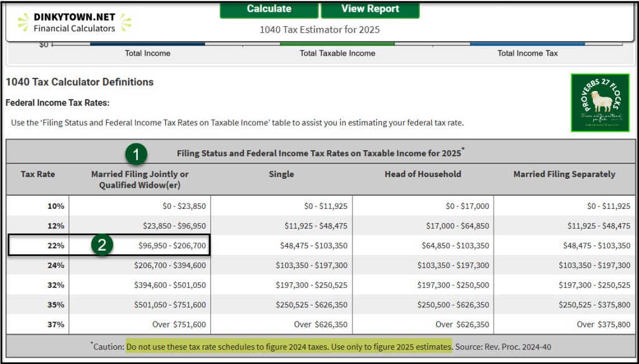
Task: Click the 1040 Tax Estimator for 2025 title
Action: point(319,29)
